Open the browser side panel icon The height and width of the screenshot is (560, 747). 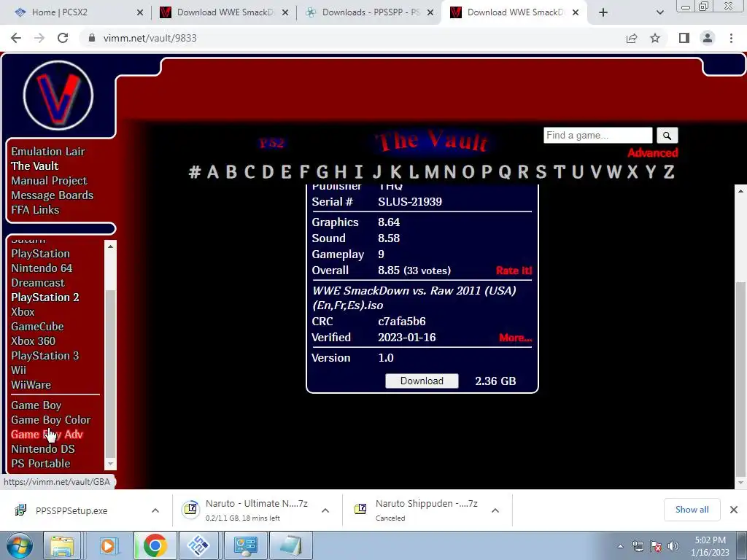(x=684, y=38)
